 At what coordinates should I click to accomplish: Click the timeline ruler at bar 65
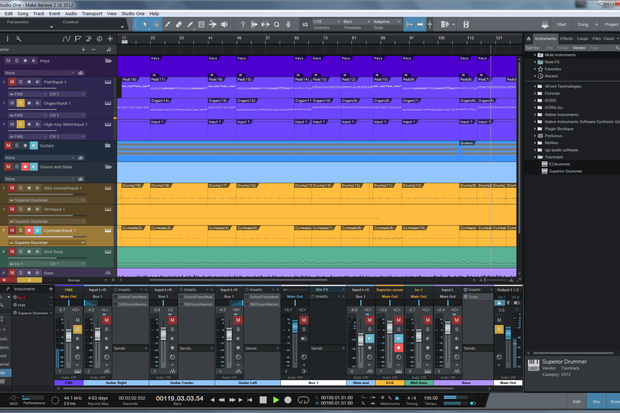pyautogui.click(x=297, y=39)
